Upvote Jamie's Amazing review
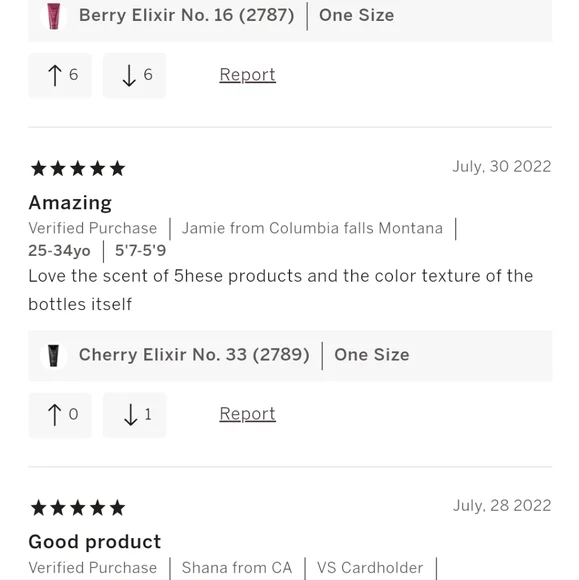 point(60,415)
